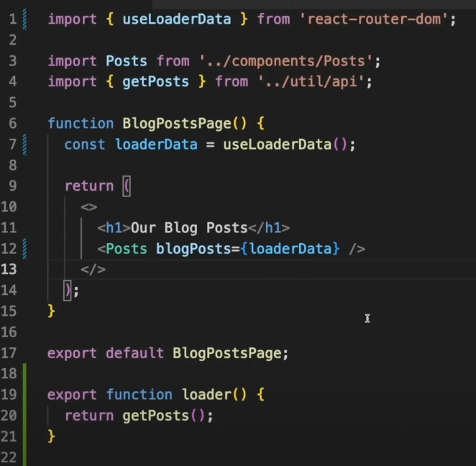The height and width of the screenshot is (466, 476).
Task: Click '{loaderData}' in the Posts element
Action: click(290, 249)
